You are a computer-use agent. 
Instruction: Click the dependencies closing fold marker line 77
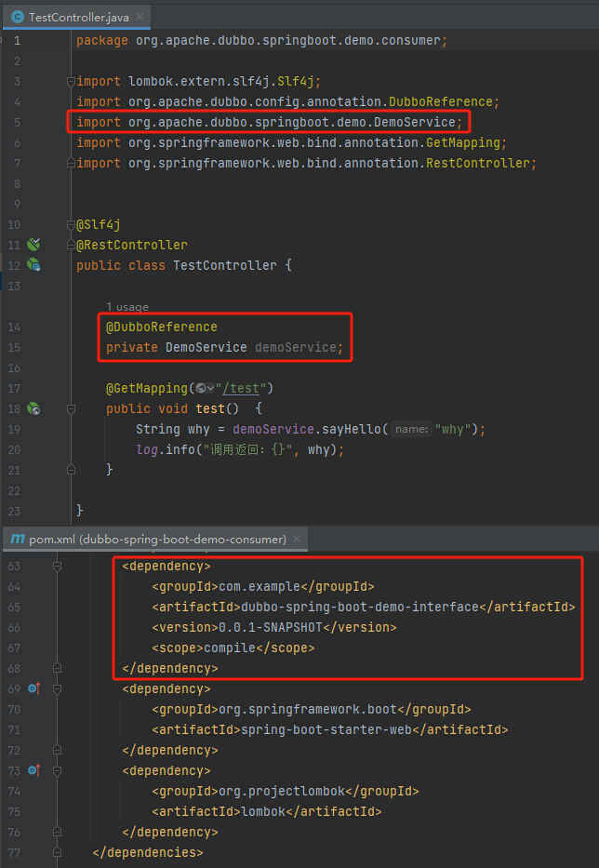(57, 852)
